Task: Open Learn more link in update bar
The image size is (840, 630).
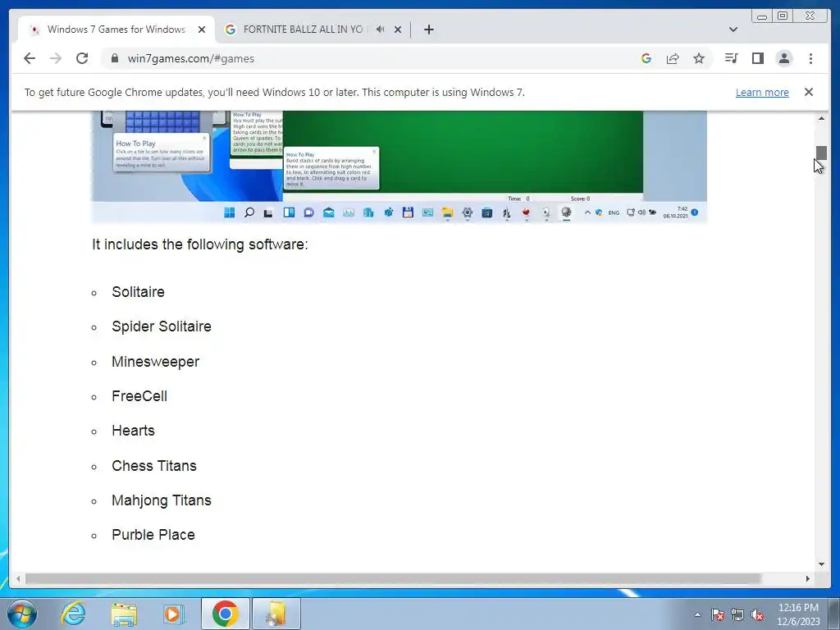Action: (x=762, y=92)
